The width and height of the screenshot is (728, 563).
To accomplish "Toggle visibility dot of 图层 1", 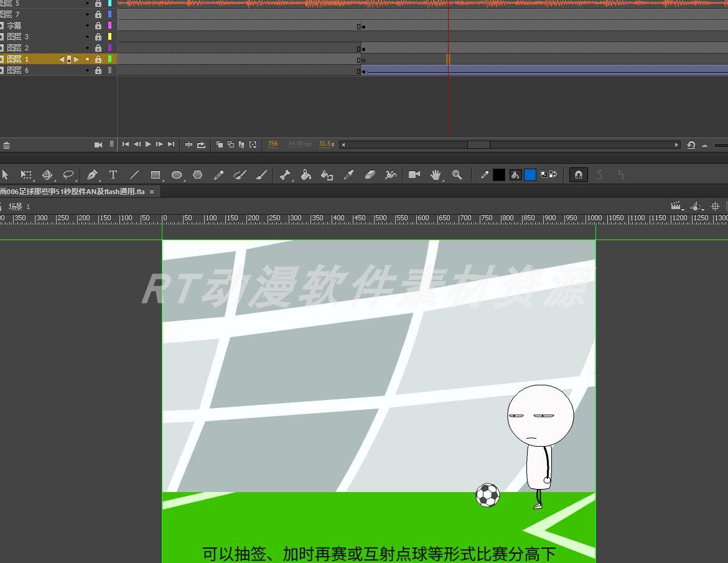I will [87, 59].
